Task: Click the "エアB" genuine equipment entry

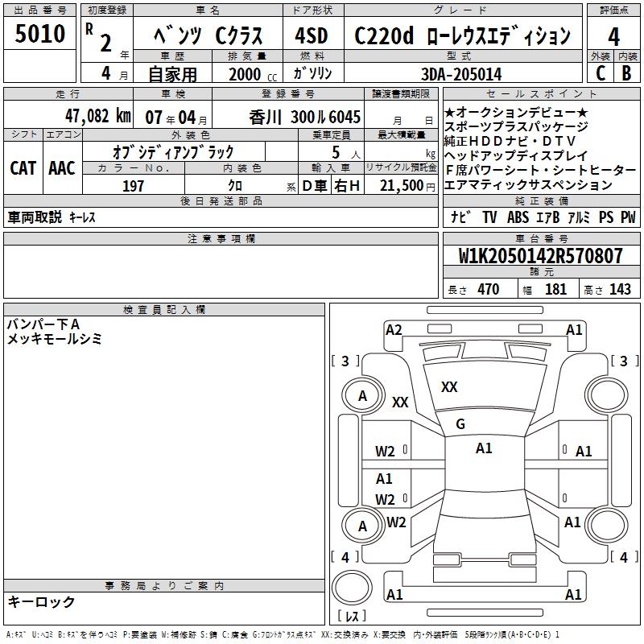Action: 548,217
